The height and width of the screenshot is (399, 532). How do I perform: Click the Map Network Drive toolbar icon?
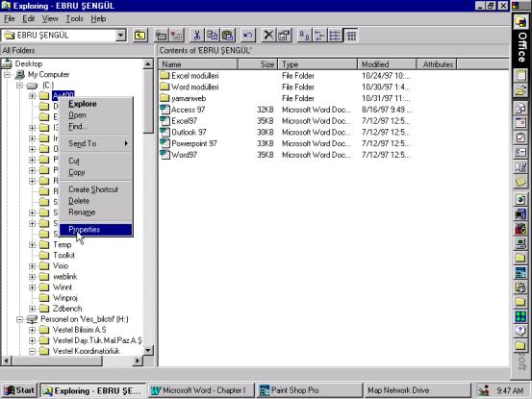click(x=161, y=36)
